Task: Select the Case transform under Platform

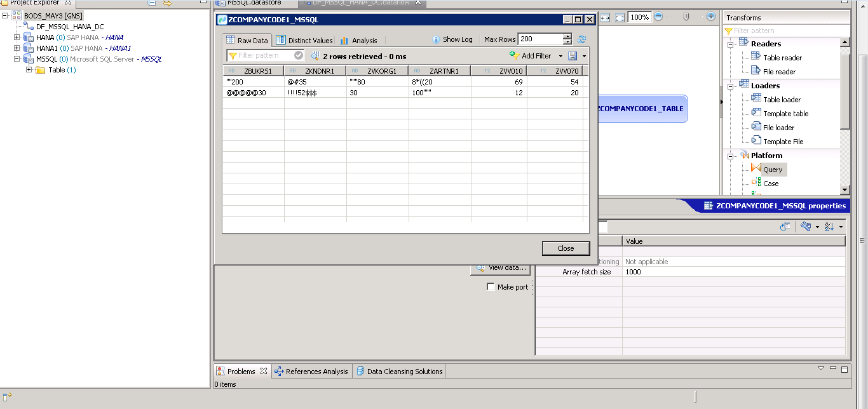Action: tap(770, 183)
